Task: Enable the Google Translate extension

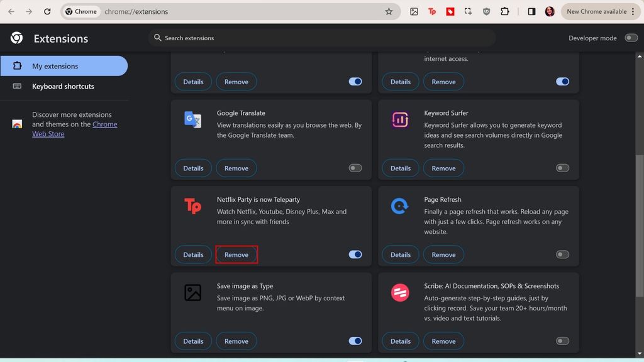Action: click(355, 168)
